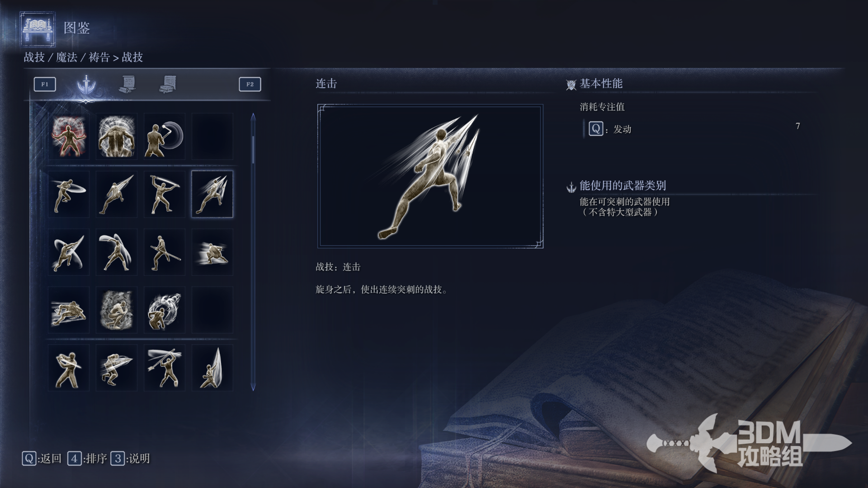Open the 排序 sort option
Image resolution: width=868 pixels, height=488 pixels.
tap(87, 459)
